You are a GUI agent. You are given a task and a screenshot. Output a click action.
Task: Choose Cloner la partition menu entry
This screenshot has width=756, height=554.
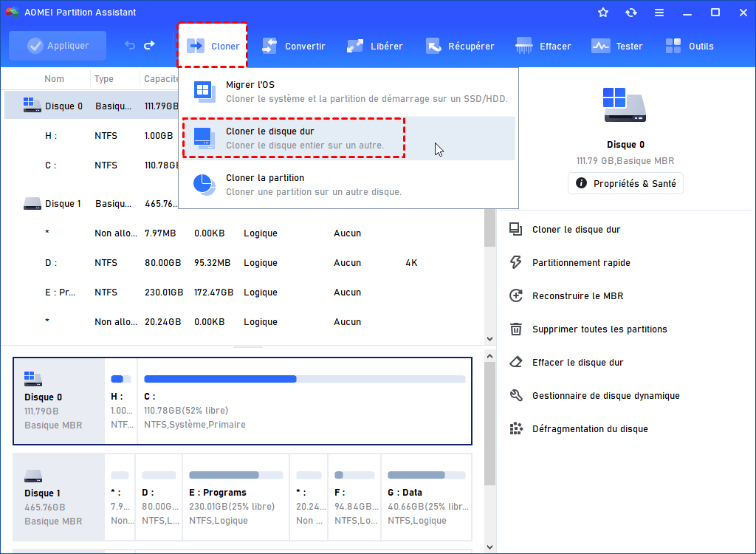pos(348,185)
